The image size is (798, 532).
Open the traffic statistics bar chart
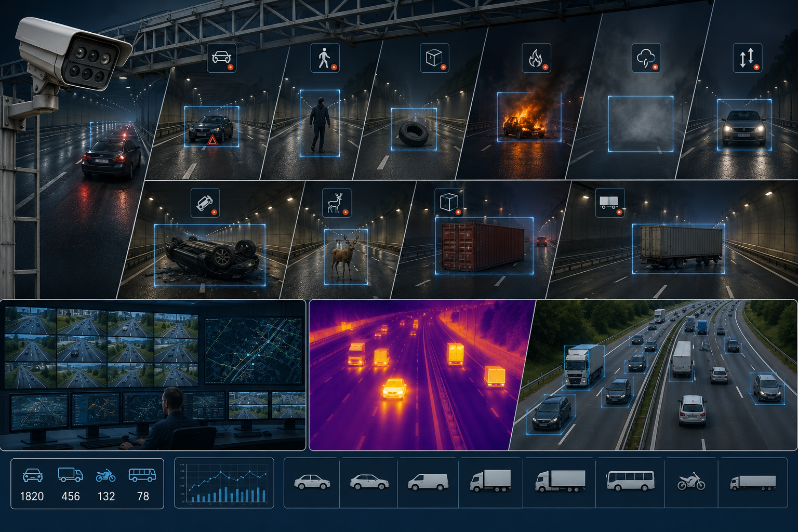click(224, 483)
